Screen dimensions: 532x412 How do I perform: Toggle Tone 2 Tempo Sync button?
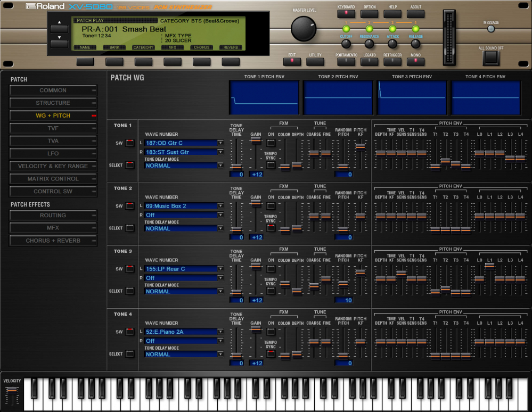click(x=271, y=228)
